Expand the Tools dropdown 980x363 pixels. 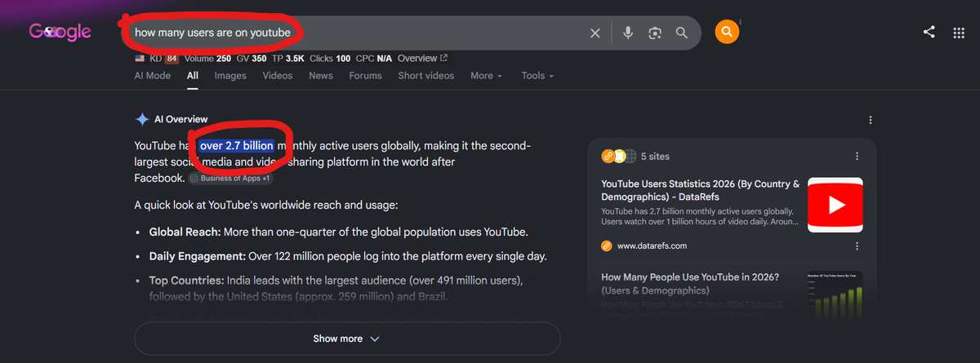[x=537, y=76]
